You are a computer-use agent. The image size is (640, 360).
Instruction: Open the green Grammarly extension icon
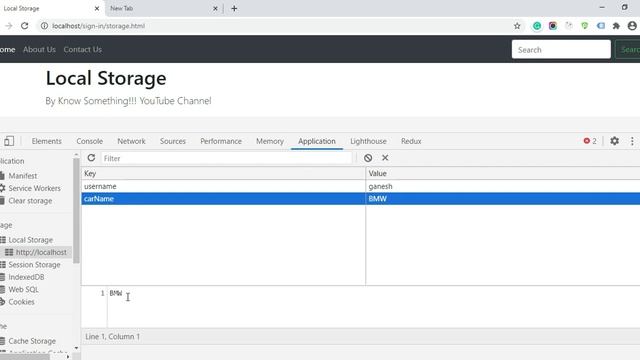[x=537, y=26]
